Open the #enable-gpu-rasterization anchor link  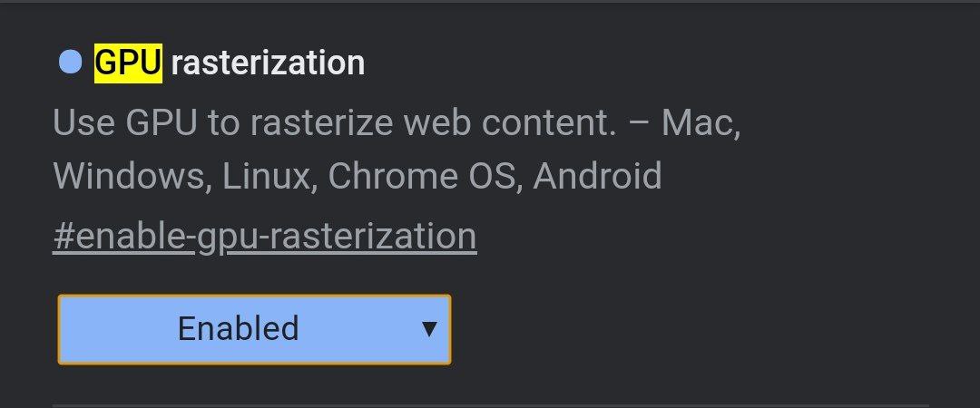(x=264, y=236)
